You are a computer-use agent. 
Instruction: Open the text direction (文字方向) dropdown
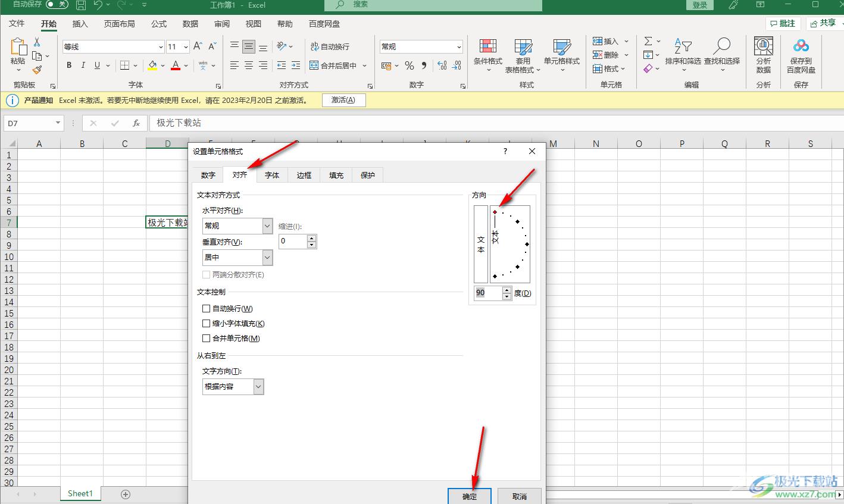pos(258,386)
